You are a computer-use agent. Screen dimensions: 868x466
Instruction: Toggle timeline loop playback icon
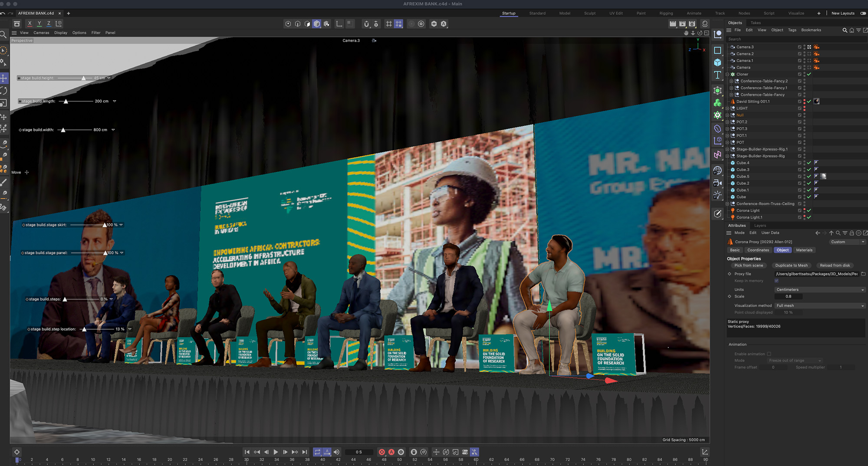click(317, 452)
